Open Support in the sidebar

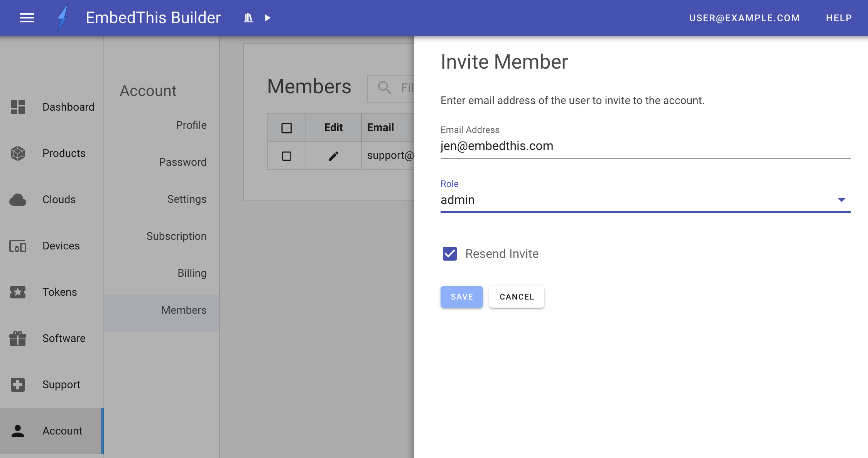[x=52, y=385]
